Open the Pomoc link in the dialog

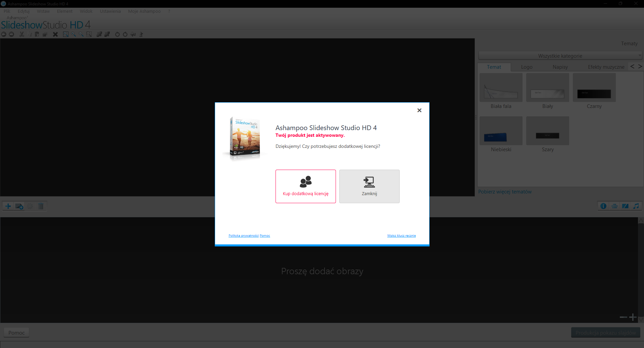coord(265,236)
